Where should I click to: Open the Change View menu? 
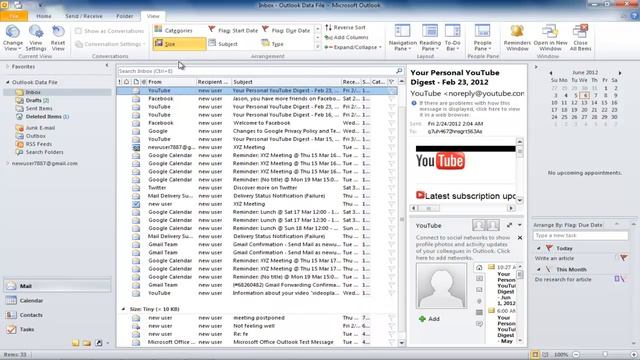pyautogui.click(x=13, y=38)
